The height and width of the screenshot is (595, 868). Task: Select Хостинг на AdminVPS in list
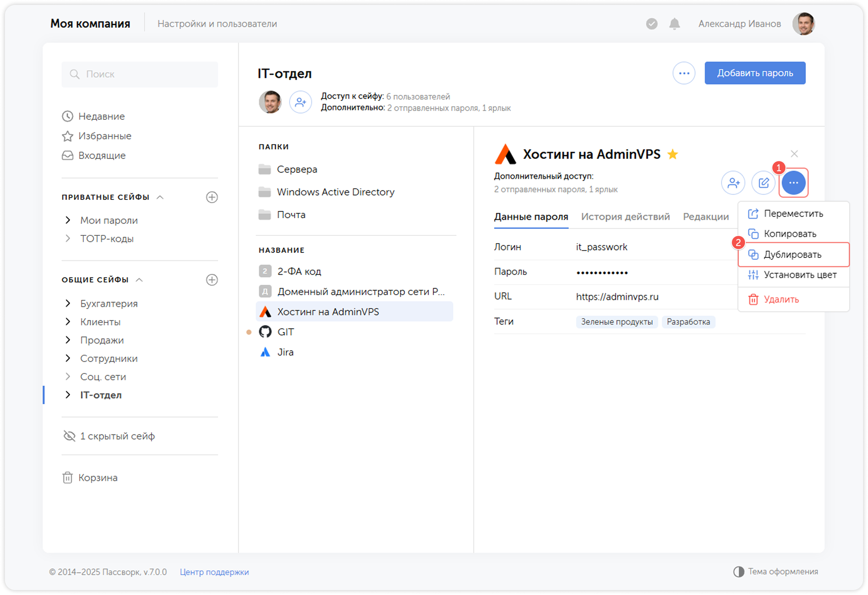355,312
